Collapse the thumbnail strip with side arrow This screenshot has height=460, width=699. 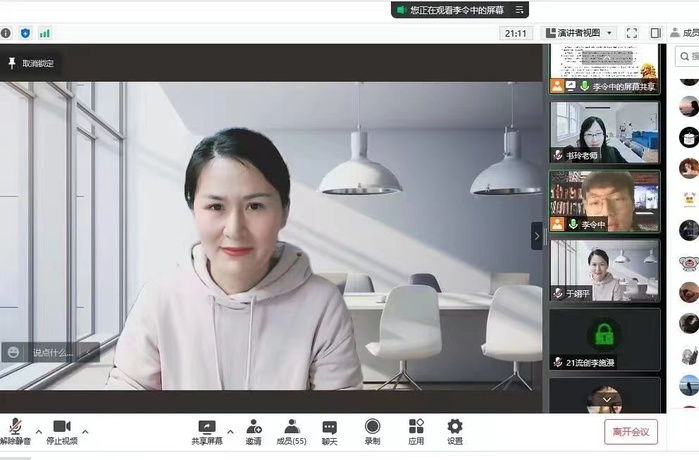[537, 236]
